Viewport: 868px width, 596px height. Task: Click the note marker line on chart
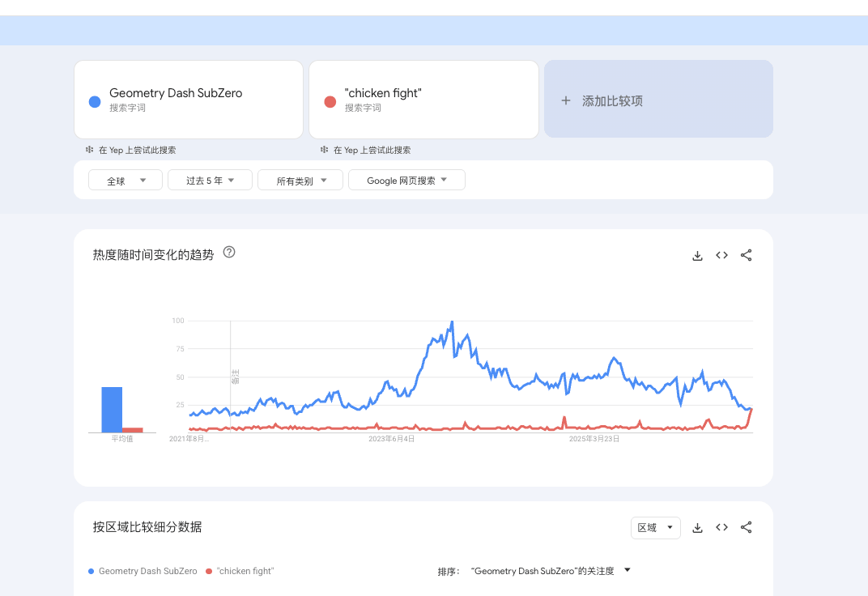(x=230, y=377)
